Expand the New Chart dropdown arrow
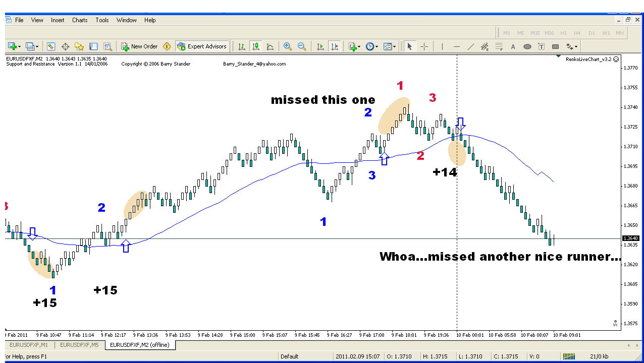Image resolution: width=644 pixels, height=363 pixels. click(x=20, y=46)
